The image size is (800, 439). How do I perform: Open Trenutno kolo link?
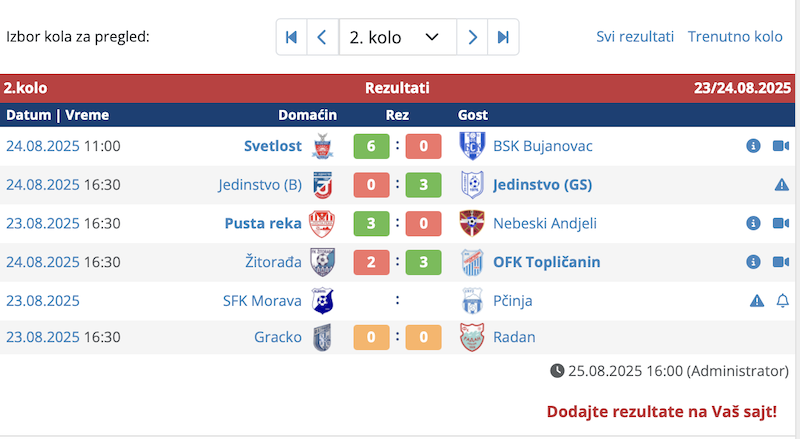[x=735, y=37]
